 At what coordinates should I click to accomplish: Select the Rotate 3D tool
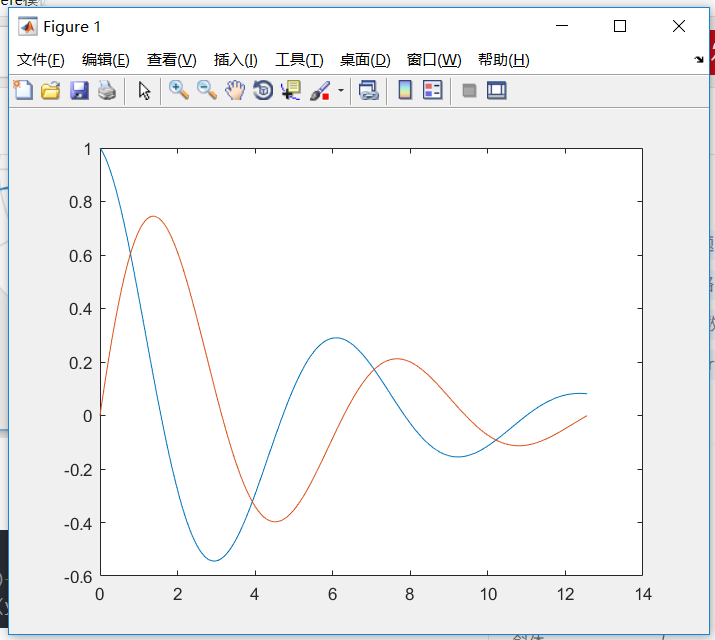point(263,90)
